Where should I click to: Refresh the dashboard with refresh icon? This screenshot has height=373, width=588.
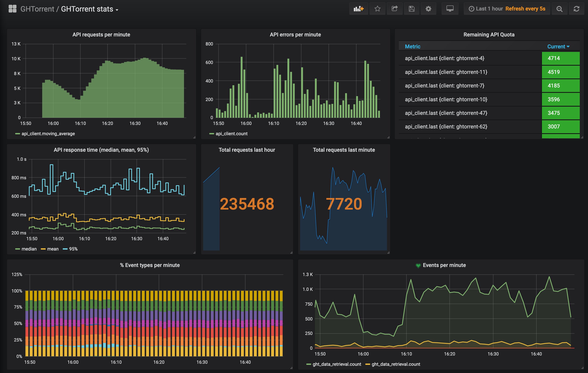coord(576,9)
